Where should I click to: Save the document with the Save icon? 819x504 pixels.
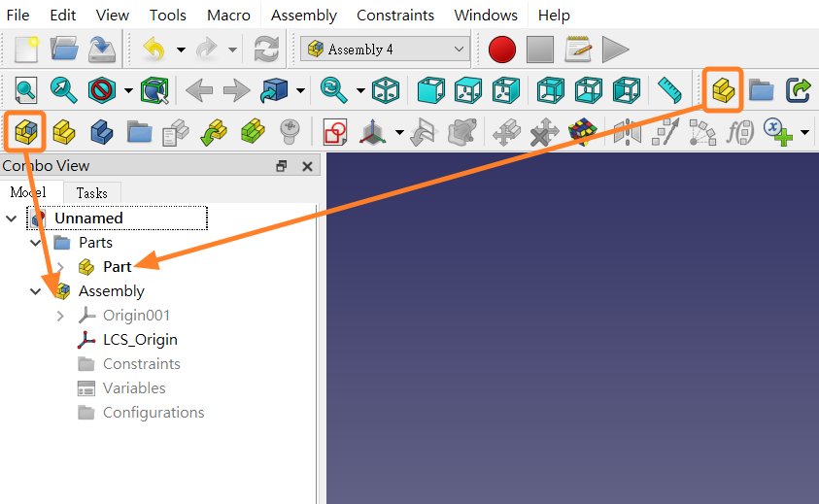(102, 50)
